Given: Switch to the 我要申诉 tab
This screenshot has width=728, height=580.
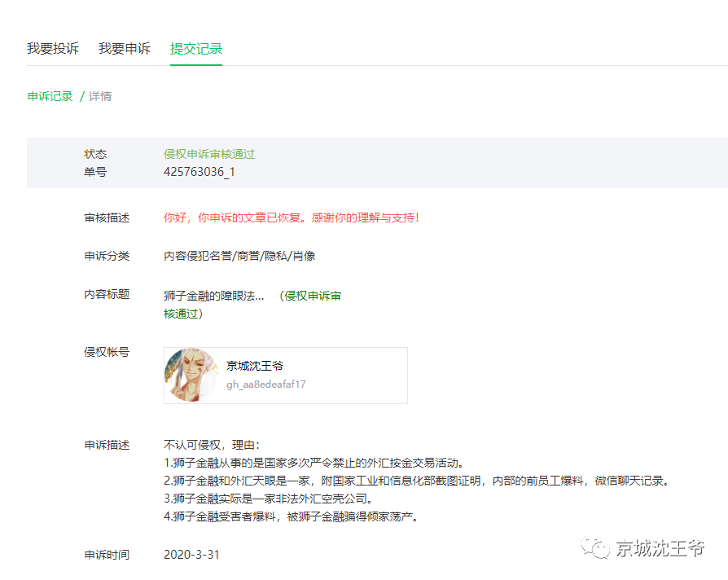Looking at the screenshot, I should [x=125, y=48].
